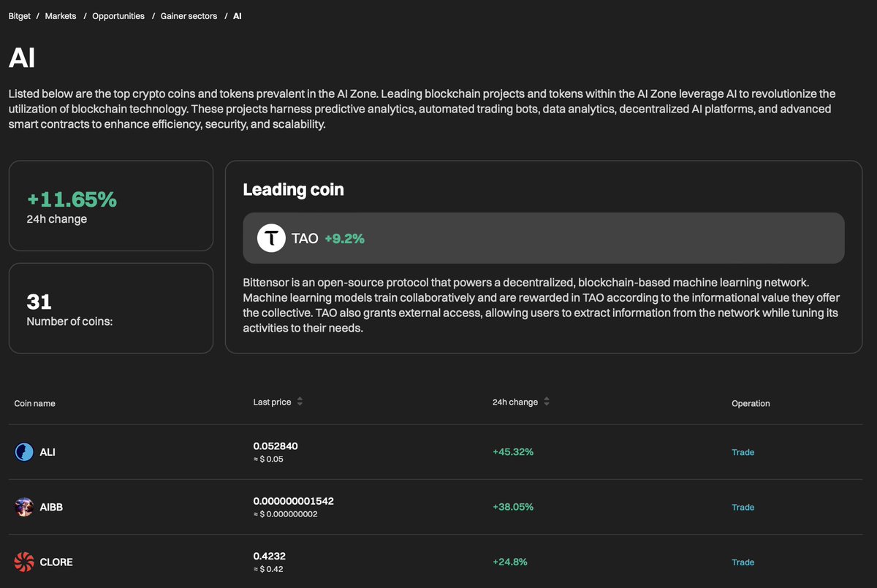Select the ALI coin name
The image size is (877, 588).
pos(48,452)
